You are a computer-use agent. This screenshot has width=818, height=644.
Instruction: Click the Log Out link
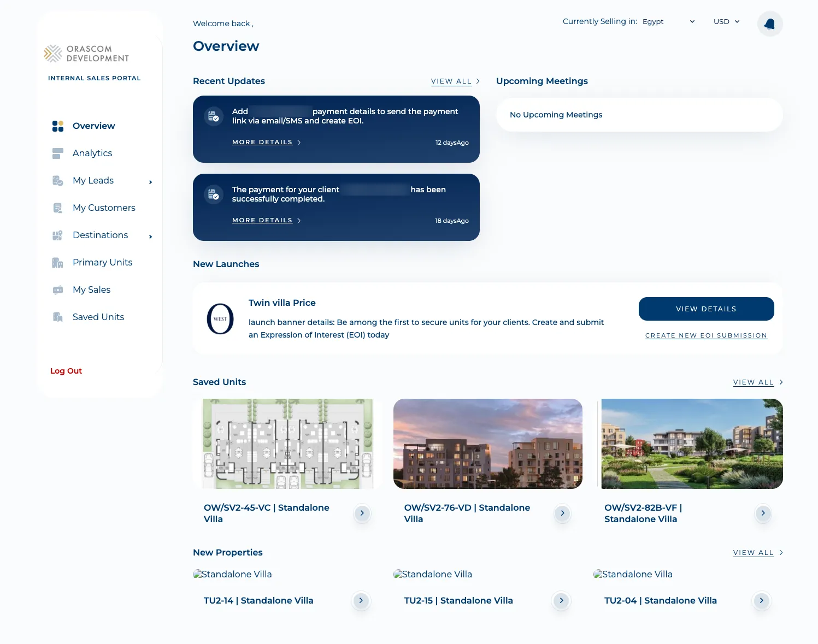(66, 371)
